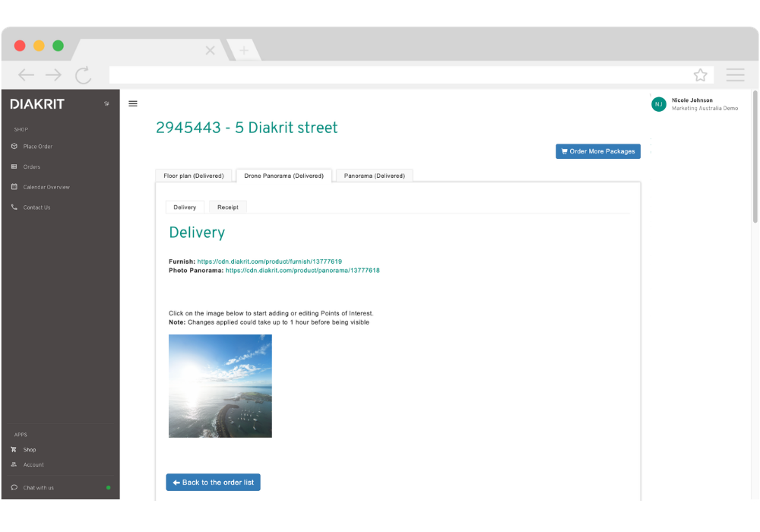Reload the page with refresh icon
The height and width of the screenshot is (532, 760).
pyautogui.click(x=83, y=75)
